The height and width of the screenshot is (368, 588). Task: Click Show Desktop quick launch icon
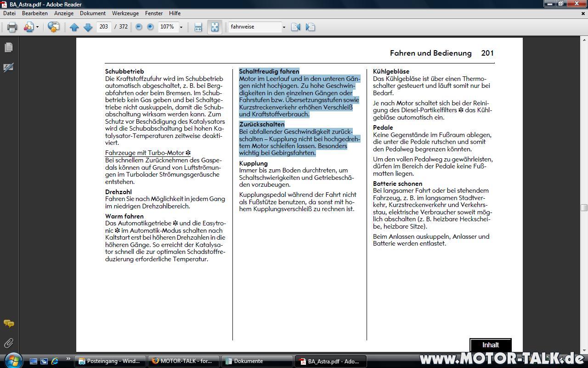pos(34,361)
